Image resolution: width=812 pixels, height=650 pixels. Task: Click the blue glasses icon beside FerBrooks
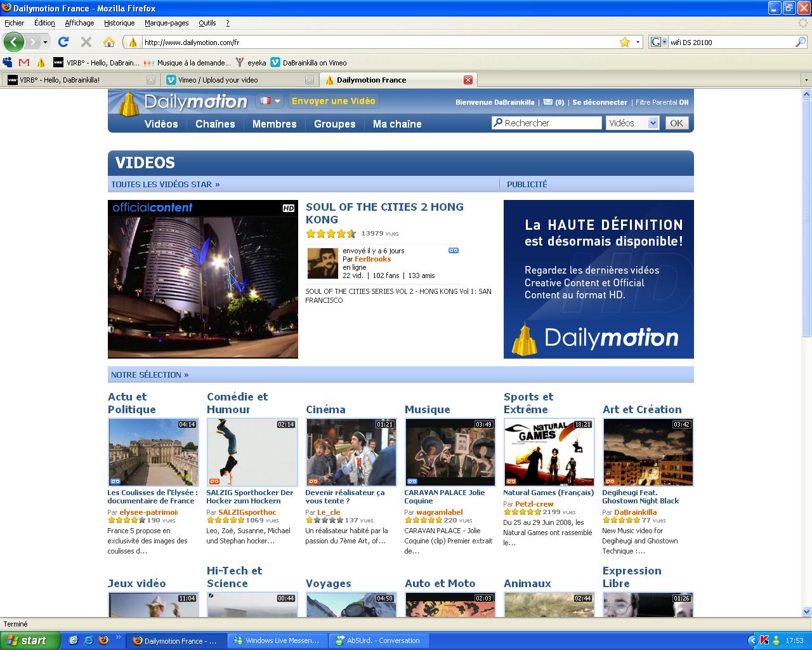pyautogui.click(x=453, y=251)
